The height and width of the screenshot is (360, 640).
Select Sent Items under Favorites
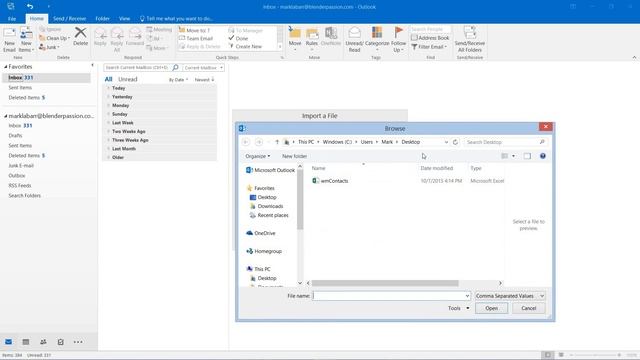20,87
